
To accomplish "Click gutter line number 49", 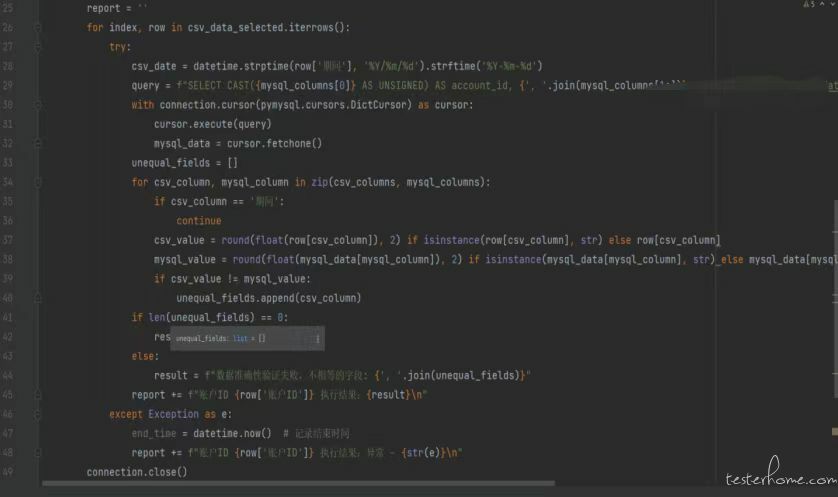I will pyautogui.click(x=7, y=472).
